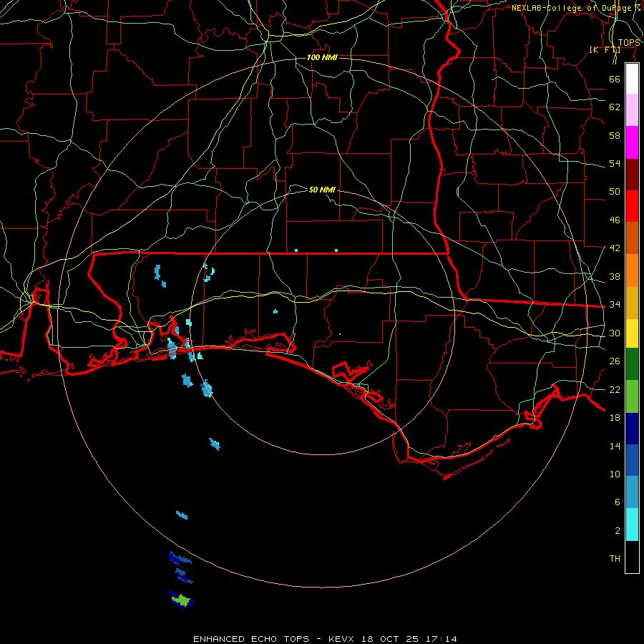Viewport: 644px width, 644px height.
Task: Click the "30" legend value
Action: 615,333
